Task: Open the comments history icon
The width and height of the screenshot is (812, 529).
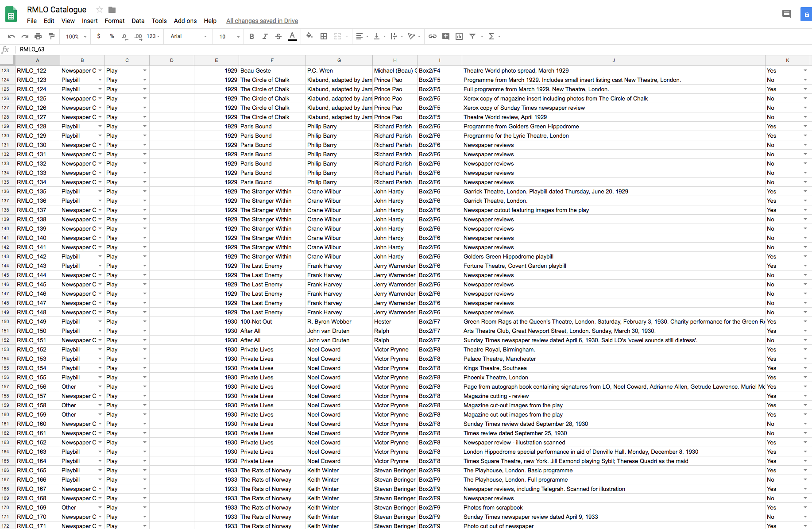Action: [x=786, y=14]
